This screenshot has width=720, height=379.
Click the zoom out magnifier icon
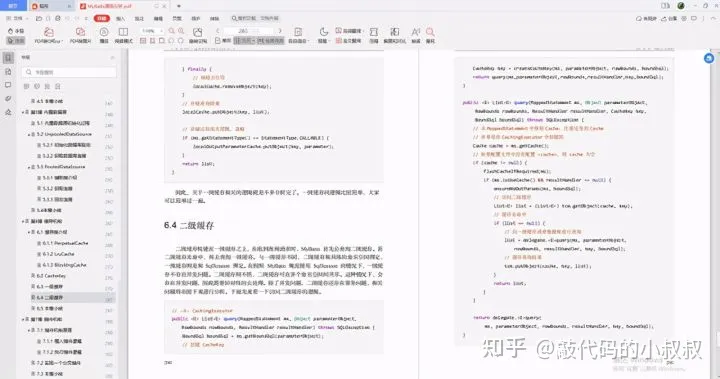point(171,31)
